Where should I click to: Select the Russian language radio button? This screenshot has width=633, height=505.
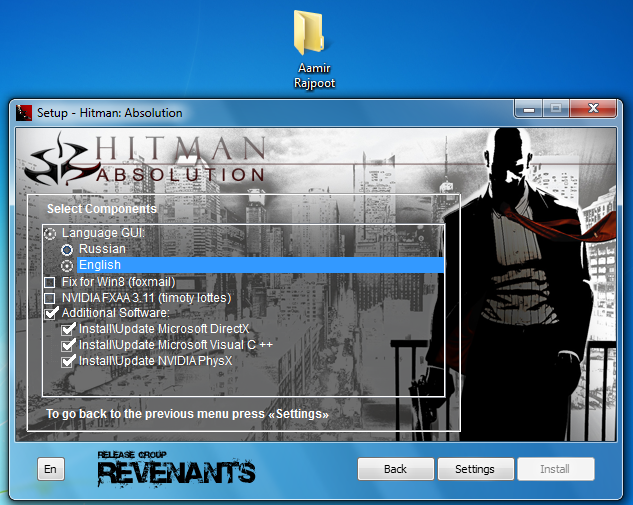(x=67, y=249)
